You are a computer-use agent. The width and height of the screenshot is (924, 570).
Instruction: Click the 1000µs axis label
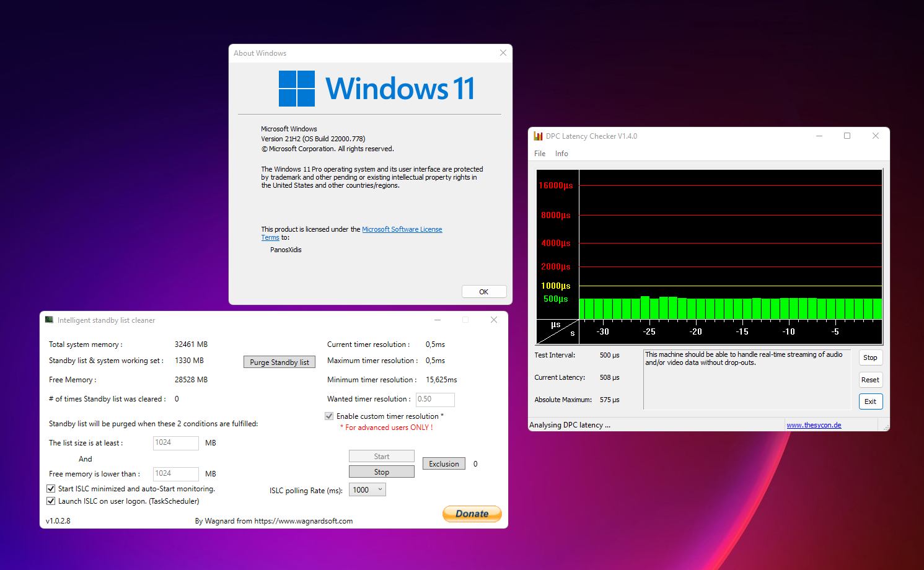(x=556, y=286)
